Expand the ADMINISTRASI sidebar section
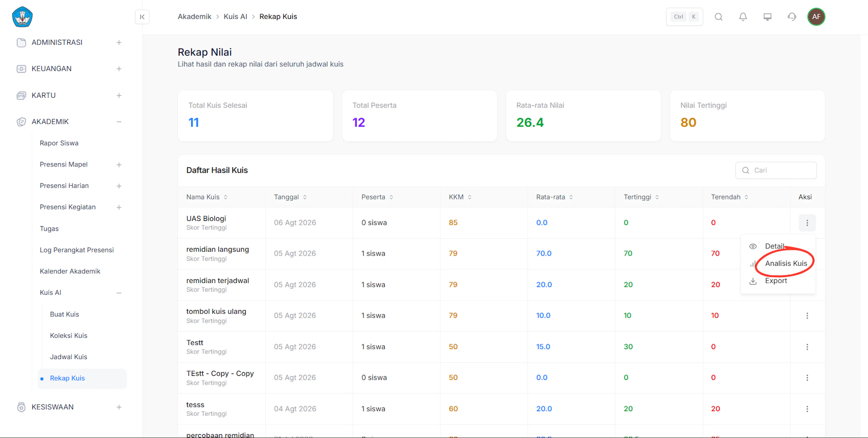The height and width of the screenshot is (438, 868). (x=119, y=43)
